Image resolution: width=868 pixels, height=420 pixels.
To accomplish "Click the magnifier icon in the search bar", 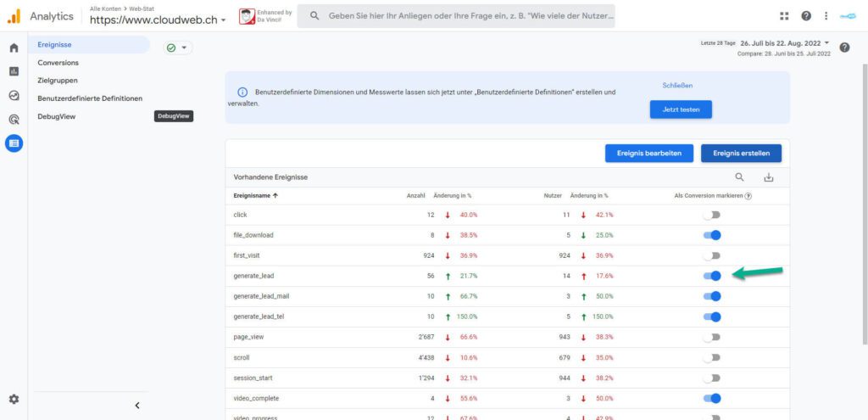I will (x=314, y=16).
